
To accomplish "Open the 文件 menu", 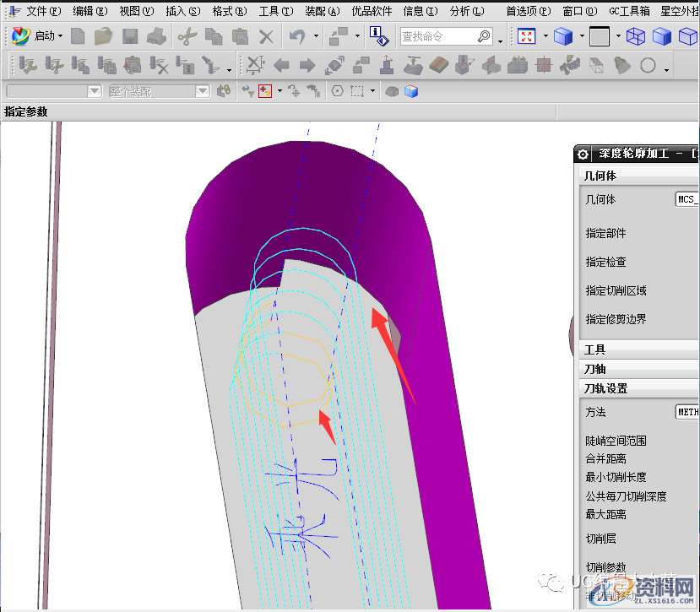I will coord(42,11).
